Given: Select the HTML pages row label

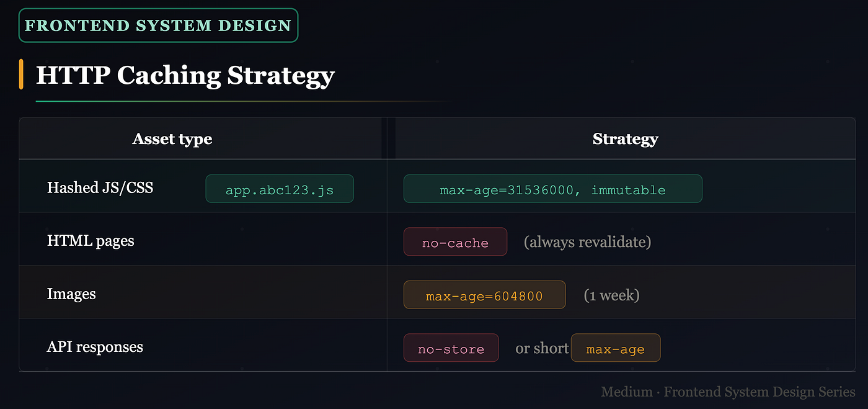Looking at the screenshot, I should click(91, 241).
